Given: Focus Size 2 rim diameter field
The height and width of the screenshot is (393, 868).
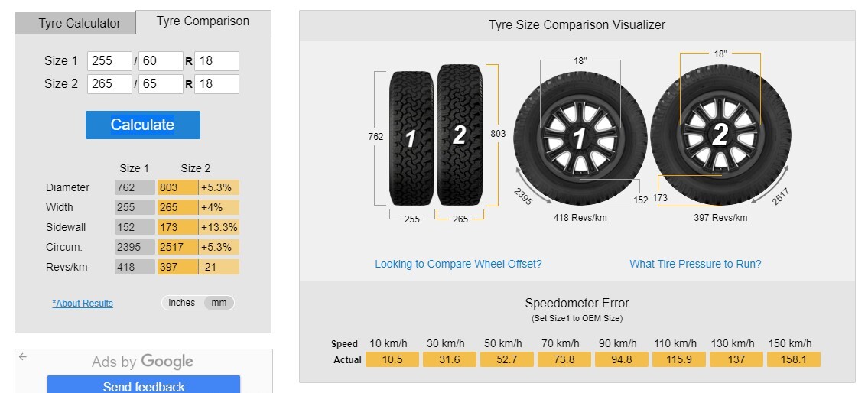Looking at the screenshot, I should 217,84.
